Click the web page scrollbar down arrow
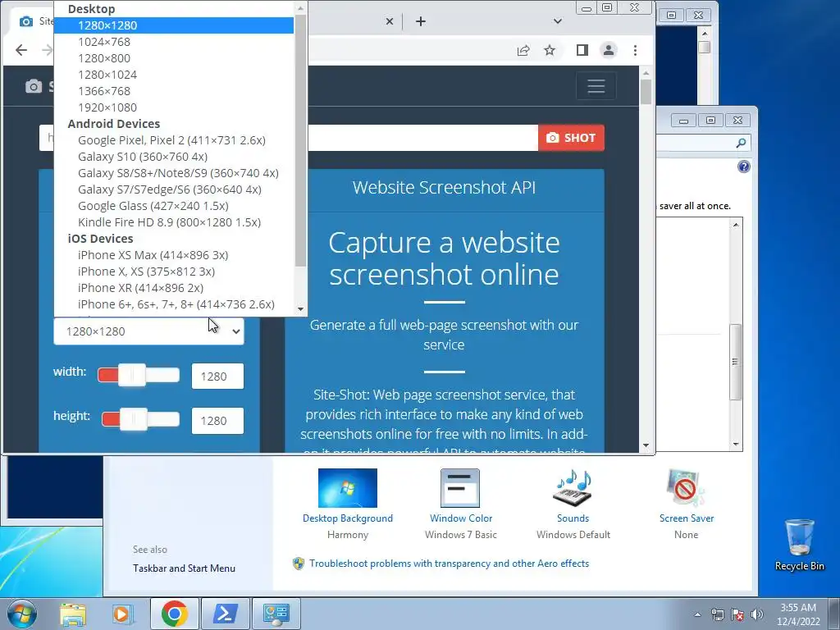This screenshot has height=630, width=840. (646, 445)
